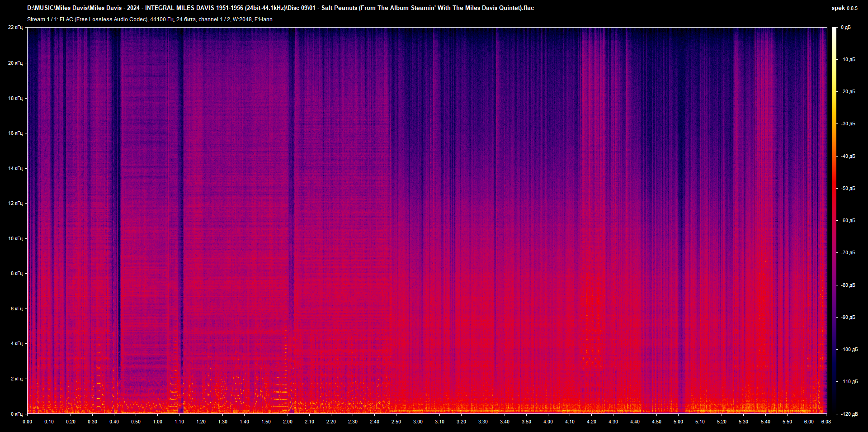Click the '-100 дБ' level scale label
Viewport: 868px width, 432px height.
[x=849, y=349]
